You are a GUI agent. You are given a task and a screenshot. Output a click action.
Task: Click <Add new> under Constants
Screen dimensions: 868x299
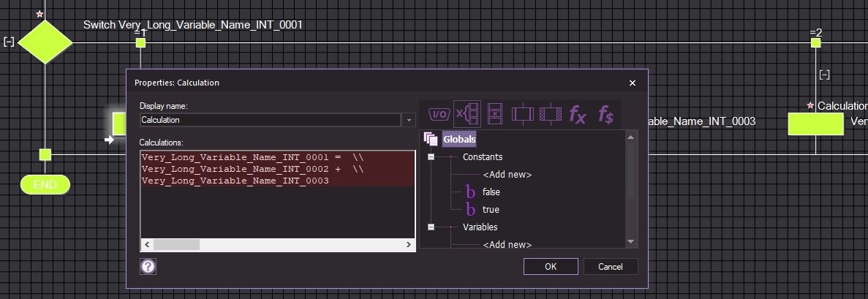click(x=507, y=174)
